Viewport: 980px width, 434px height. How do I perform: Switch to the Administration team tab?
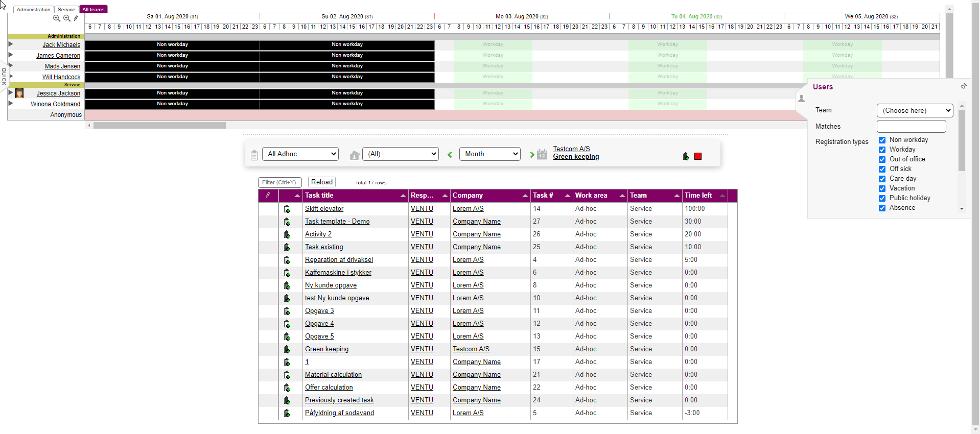click(x=33, y=9)
